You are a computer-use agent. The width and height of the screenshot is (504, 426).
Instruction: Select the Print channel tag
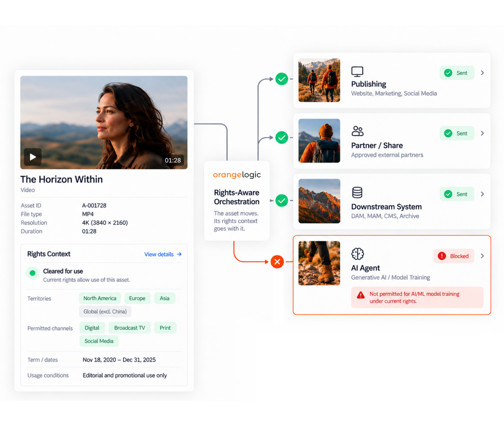tap(165, 328)
